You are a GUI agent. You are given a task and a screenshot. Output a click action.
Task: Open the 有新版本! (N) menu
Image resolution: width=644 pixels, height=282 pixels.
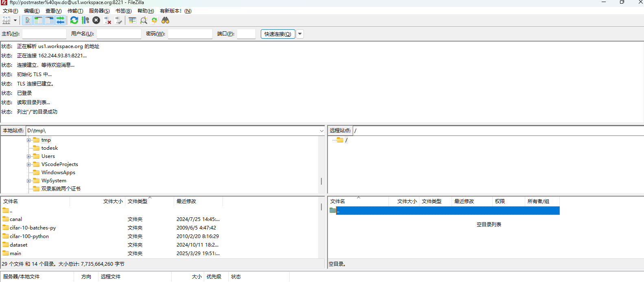click(x=176, y=11)
